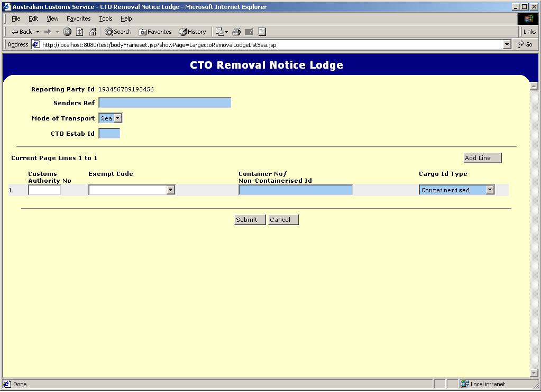Click the Discuss toolbar icon
The width and height of the screenshot is (541, 392).
(262, 32)
